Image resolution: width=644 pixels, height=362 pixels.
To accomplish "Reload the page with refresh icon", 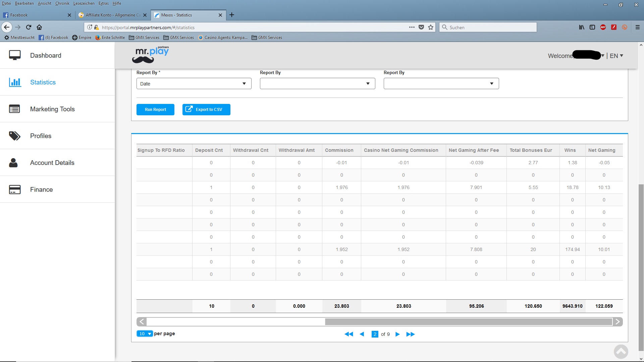I will point(29,27).
